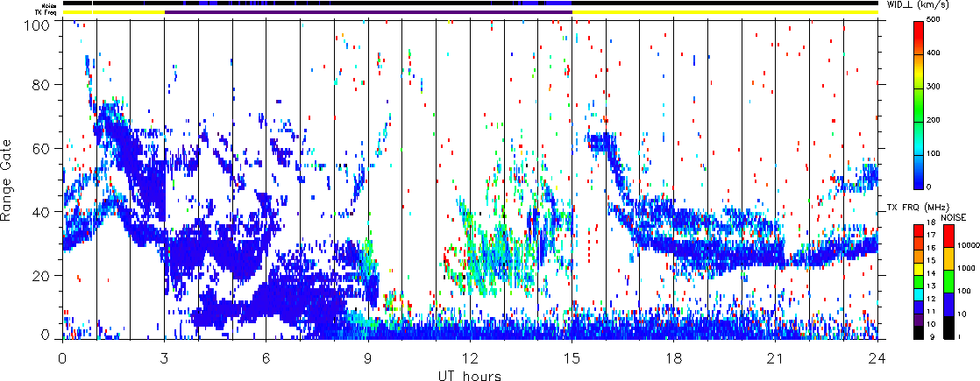Click the yellow segment in TX FRQ colorbar
Screen dimensions: 980x381
919,269
